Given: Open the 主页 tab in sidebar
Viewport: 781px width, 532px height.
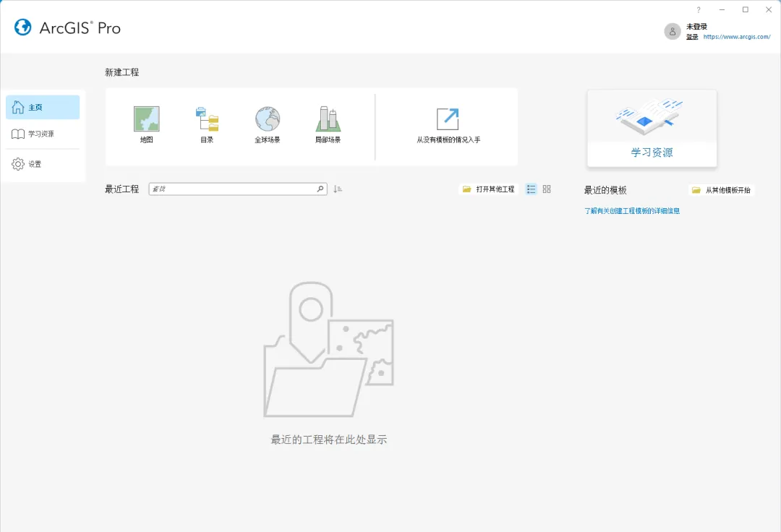Looking at the screenshot, I should tap(43, 107).
